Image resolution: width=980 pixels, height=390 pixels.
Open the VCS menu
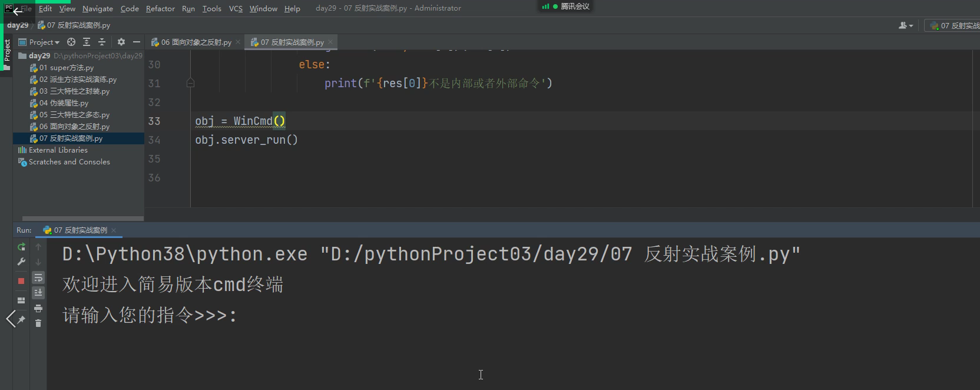pos(236,8)
